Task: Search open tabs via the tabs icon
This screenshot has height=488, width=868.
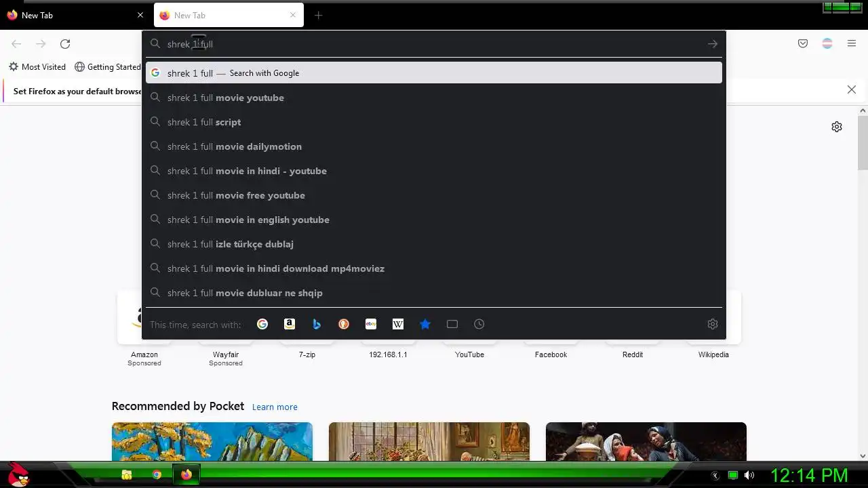Action: (x=452, y=324)
